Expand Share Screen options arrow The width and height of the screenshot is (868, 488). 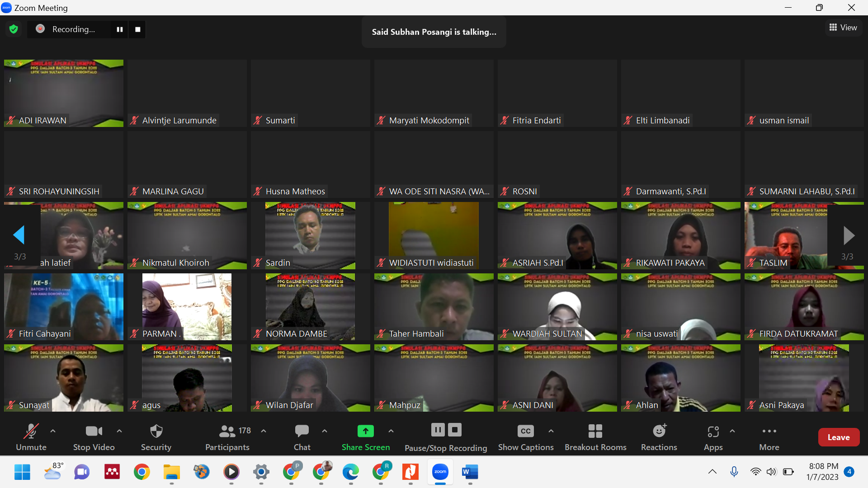391,431
